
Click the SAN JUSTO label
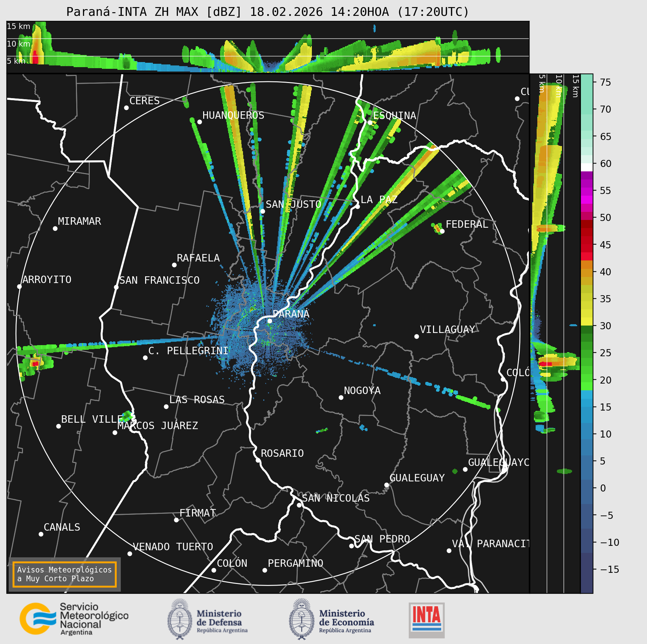[293, 204]
